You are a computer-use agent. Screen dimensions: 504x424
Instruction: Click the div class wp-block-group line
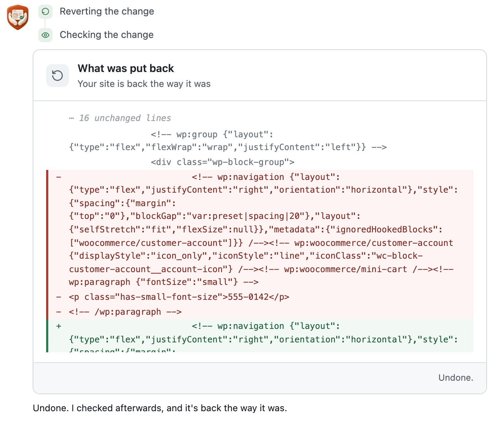click(260, 162)
